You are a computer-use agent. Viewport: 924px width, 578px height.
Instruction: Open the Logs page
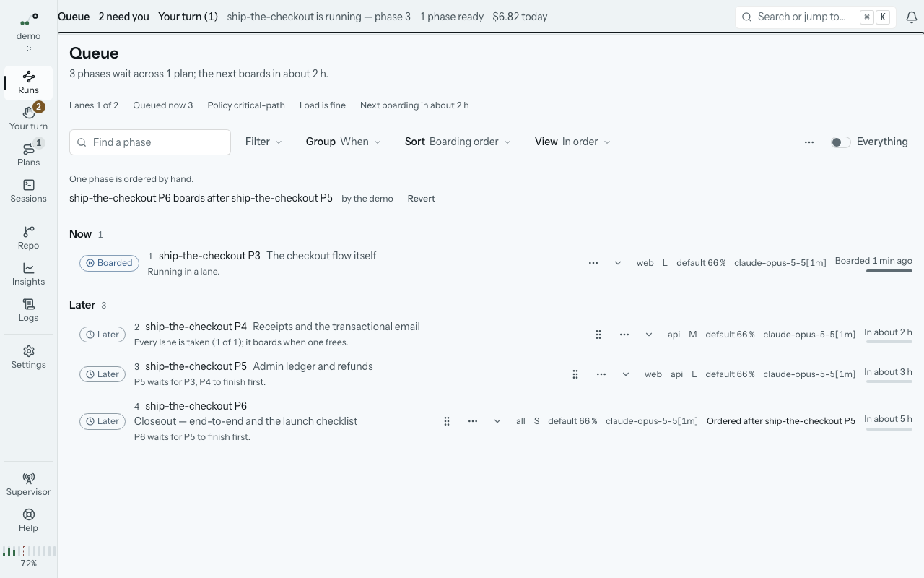(x=28, y=310)
